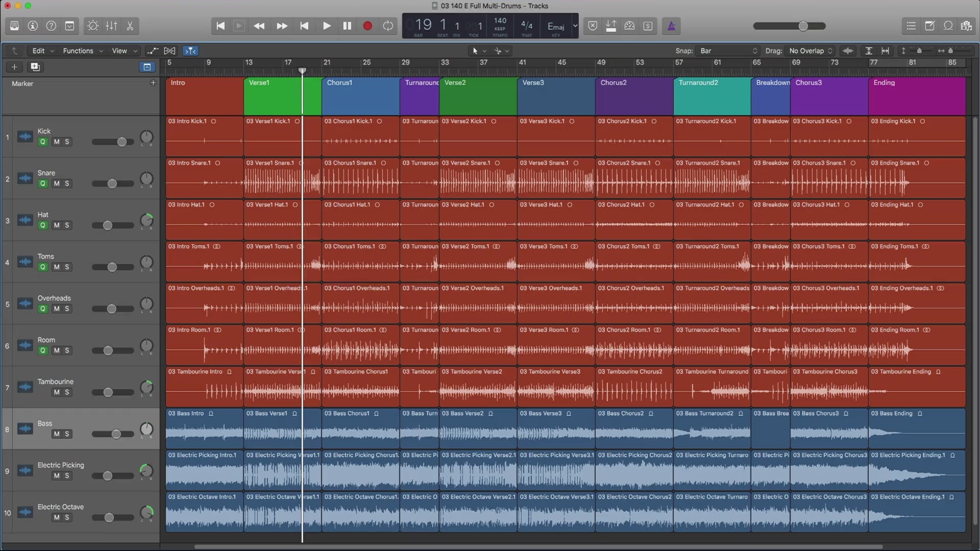Select the Chorus1 marker
The height and width of the screenshot is (551, 980).
360,96
